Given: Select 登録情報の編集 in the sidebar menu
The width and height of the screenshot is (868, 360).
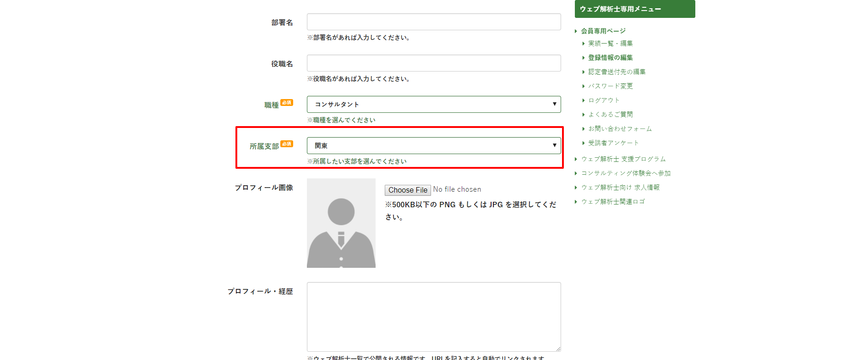Looking at the screenshot, I should [610, 58].
